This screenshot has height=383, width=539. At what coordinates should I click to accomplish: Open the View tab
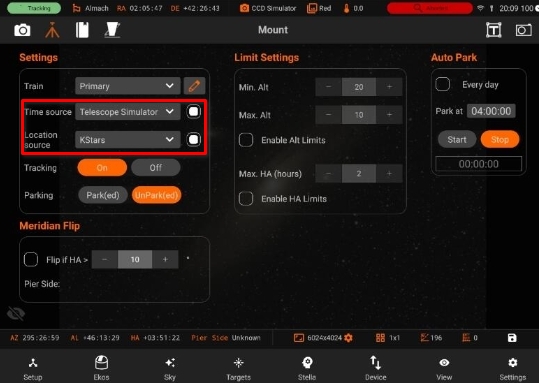[x=444, y=368]
